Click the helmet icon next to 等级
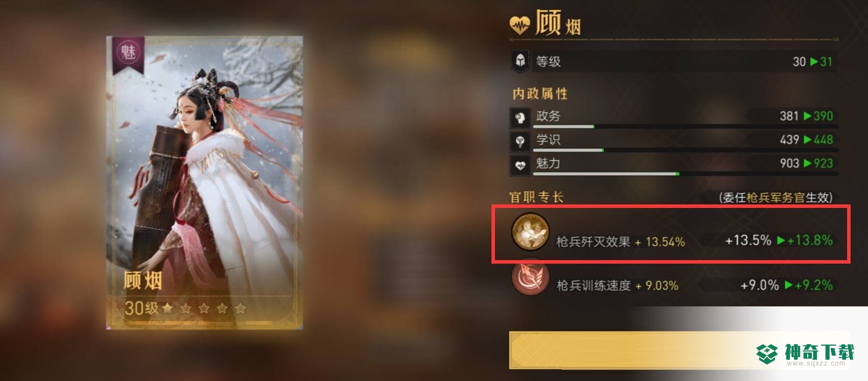The width and height of the screenshot is (868, 381). click(520, 62)
